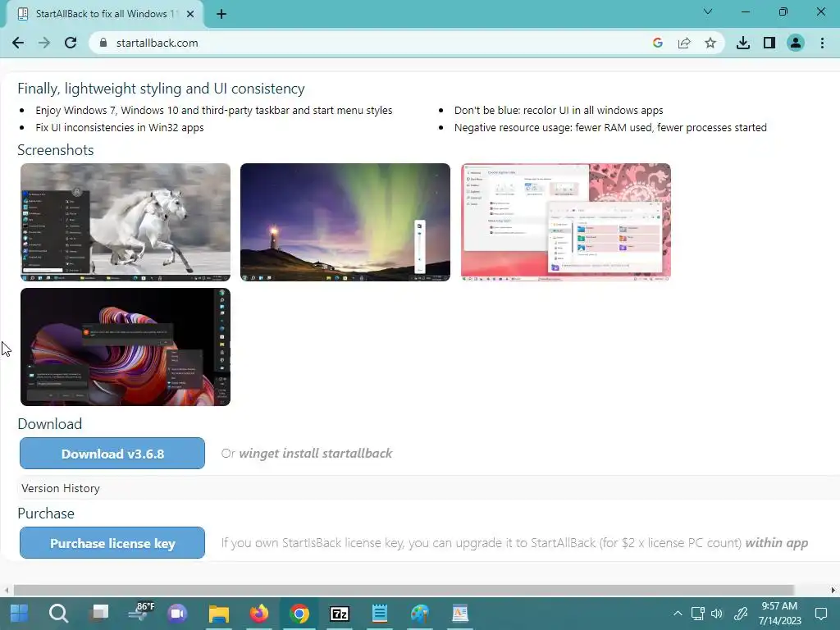Open the Chat video app on taskbar
840x630 pixels.
pyautogui.click(x=178, y=614)
